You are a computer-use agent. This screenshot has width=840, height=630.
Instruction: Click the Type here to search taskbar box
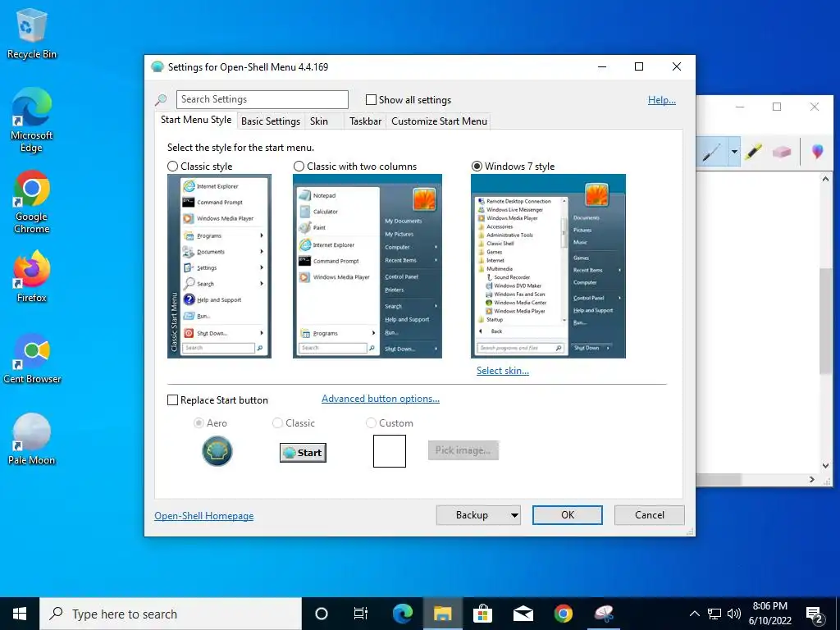point(171,614)
